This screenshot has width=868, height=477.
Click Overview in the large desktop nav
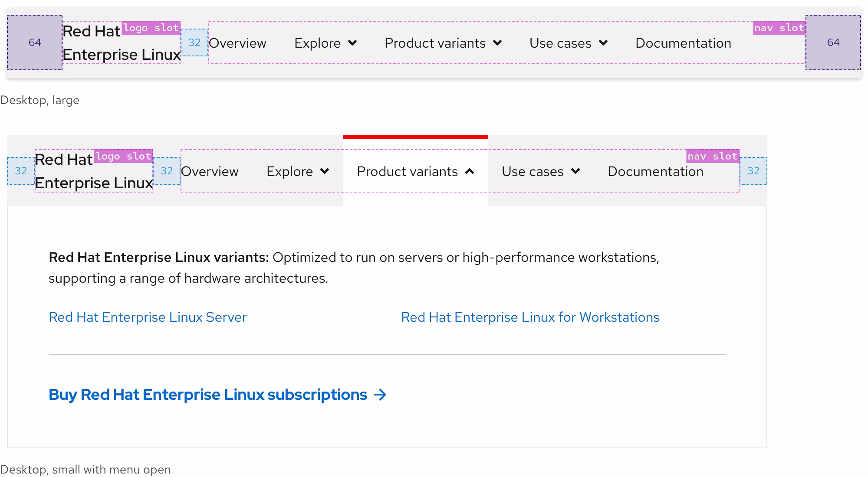pos(237,43)
